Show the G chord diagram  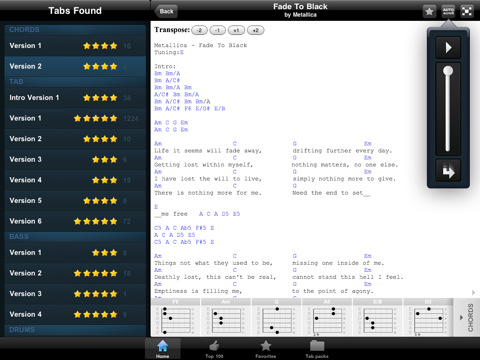coord(277,317)
